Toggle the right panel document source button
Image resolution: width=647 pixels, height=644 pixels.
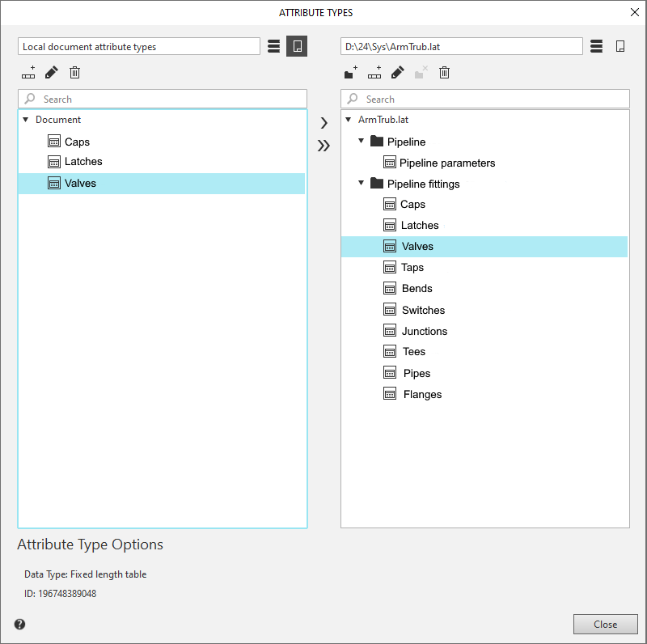tap(620, 46)
